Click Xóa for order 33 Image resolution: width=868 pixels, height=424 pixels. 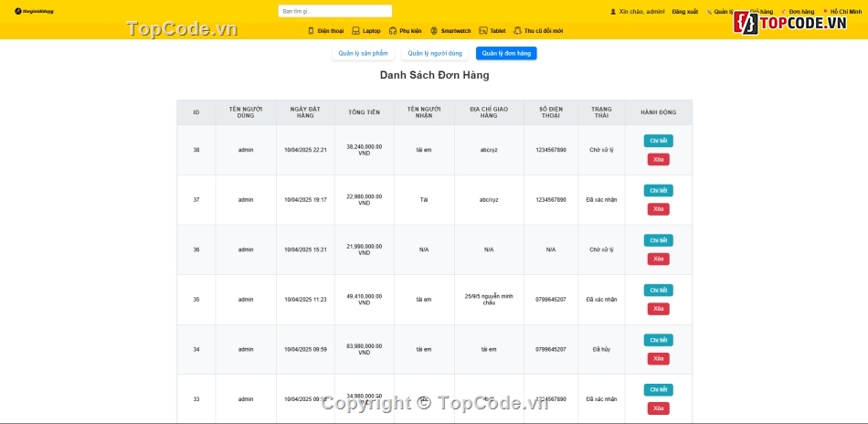[x=658, y=408]
